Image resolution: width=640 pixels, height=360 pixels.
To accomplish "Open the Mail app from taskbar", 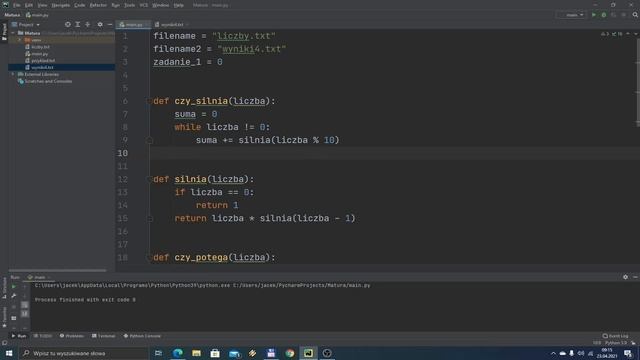I will [x=234, y=353].
